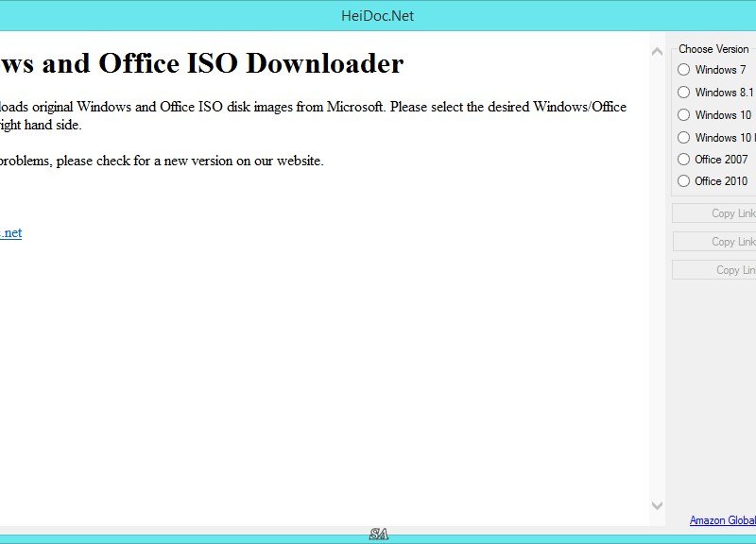Viewport: 756px width, 544px height.
Task: Pick the Office 2010 version option
Action: pos(713,181)
